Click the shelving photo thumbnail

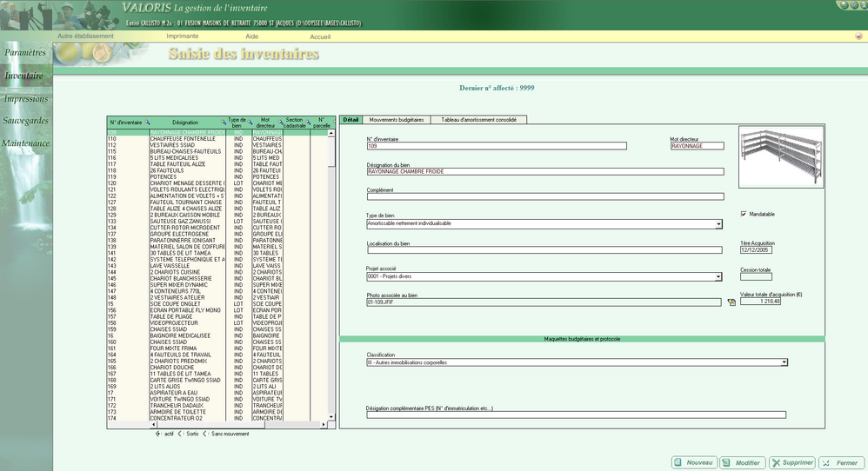780,156
